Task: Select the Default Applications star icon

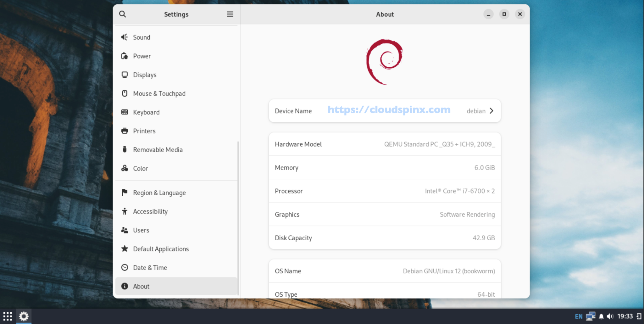Action: tap(125, 249)
